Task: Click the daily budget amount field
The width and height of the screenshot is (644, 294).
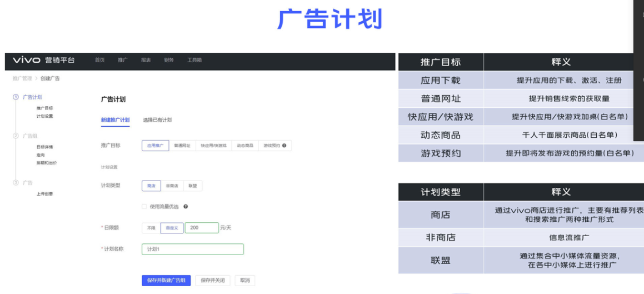Action: pyautogui.click(x=201, y=228)
